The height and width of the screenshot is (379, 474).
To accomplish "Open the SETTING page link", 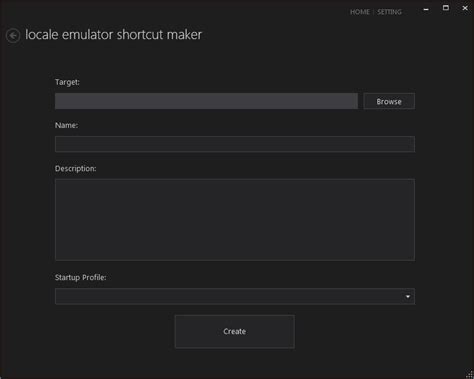I will (389, 12).
